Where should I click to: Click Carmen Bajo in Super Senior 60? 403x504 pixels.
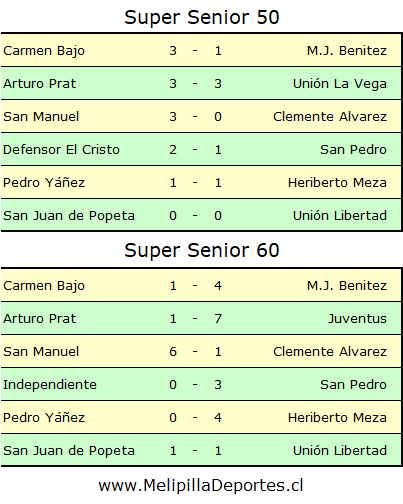[x=44, y=286]
